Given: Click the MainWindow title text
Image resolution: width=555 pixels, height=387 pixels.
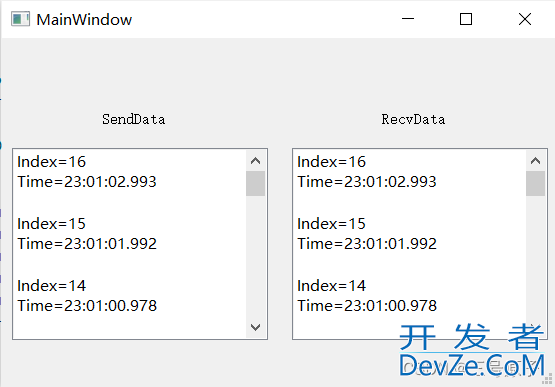Looking at the screenshot, I should [x=84, y=19].
